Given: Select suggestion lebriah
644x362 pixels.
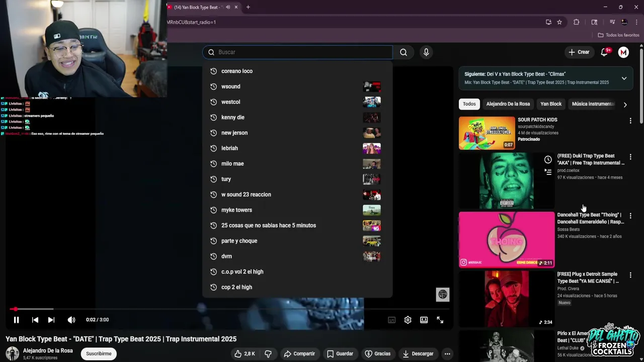Looking at the screenshot, I should tap(297, 148).
